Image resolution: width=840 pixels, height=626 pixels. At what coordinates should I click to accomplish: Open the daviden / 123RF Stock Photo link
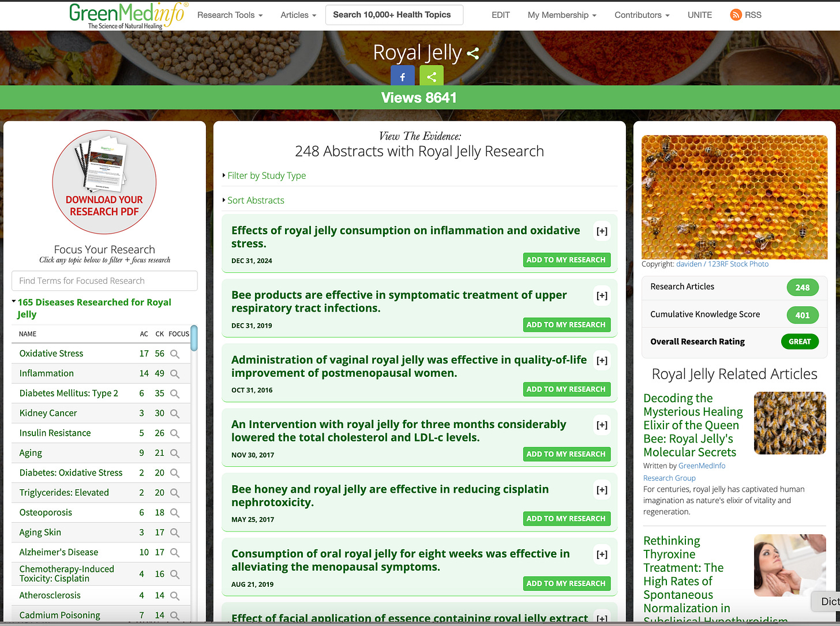(722, 264)
